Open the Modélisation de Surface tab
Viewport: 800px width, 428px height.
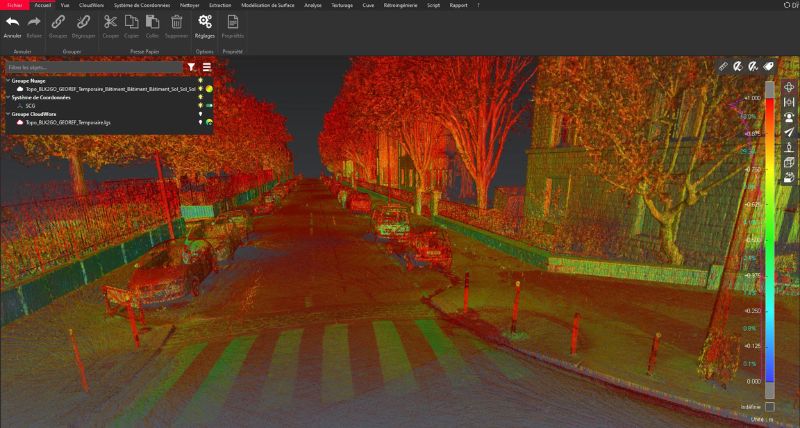pyautogui.click(x=267, y=5)
